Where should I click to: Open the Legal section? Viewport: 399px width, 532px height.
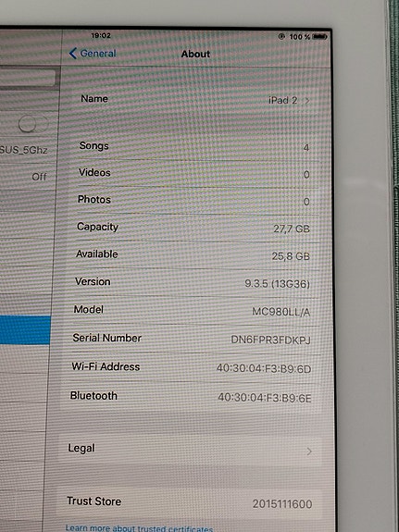(x=190, y=450)
